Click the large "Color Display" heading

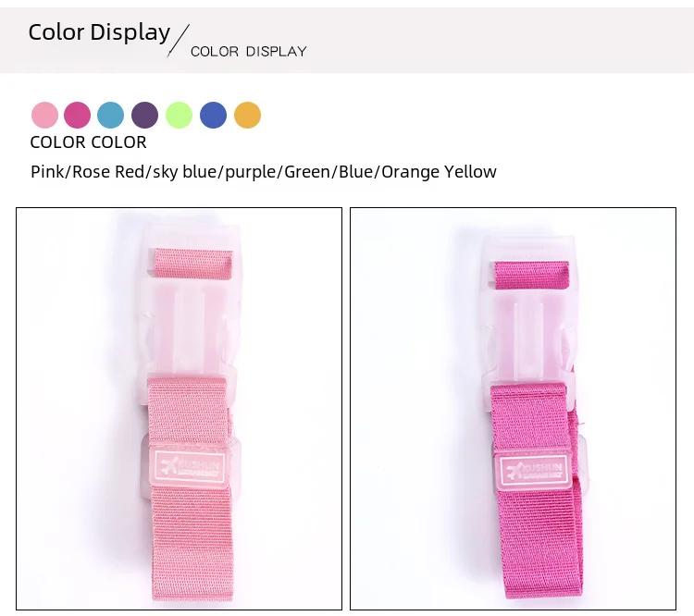click(x=99, y=32)
